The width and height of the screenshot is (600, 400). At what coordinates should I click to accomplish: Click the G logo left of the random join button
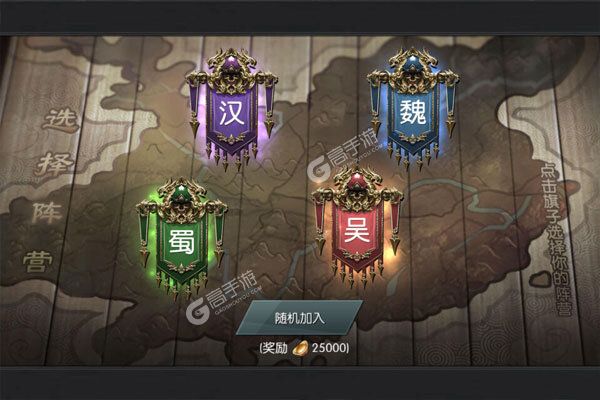197,311
